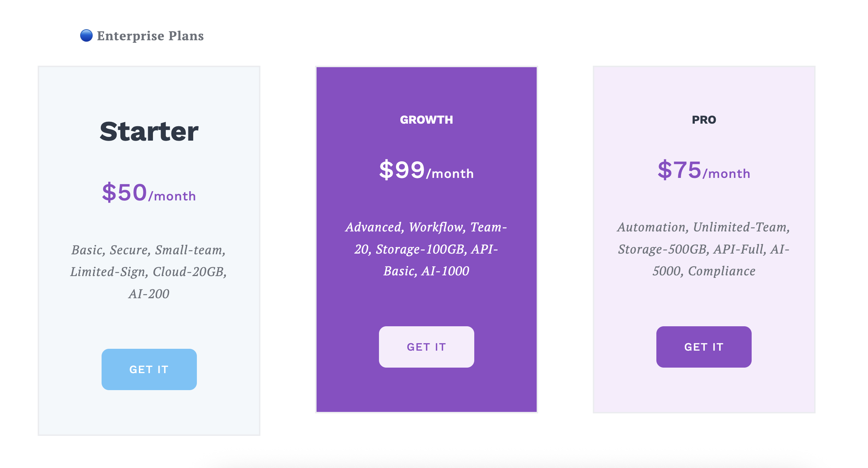Image resolution: width=868 pixels, height=468 pixels.
Task: Select the $50/month price text
Action: 149,193
